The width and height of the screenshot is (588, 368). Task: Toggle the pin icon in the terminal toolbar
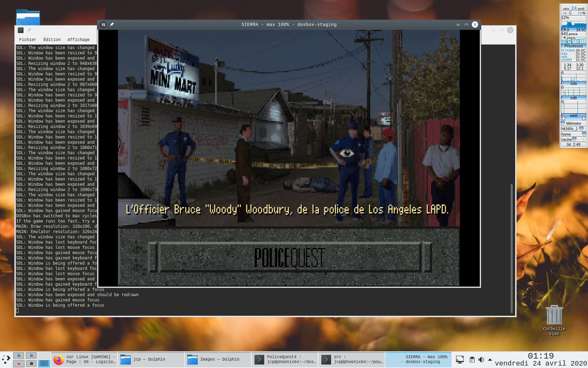click(28, 30)
